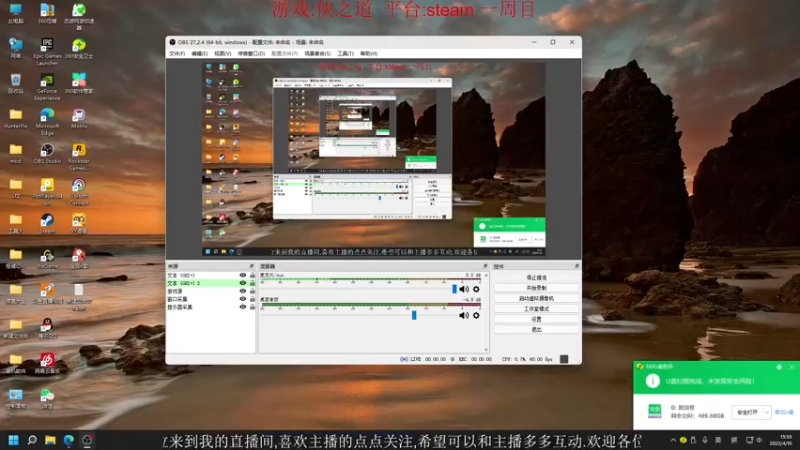This screenshot has width=800, height=450.
Task: Open GeForce Experience desktop shortcut
Action: [47, 87]
